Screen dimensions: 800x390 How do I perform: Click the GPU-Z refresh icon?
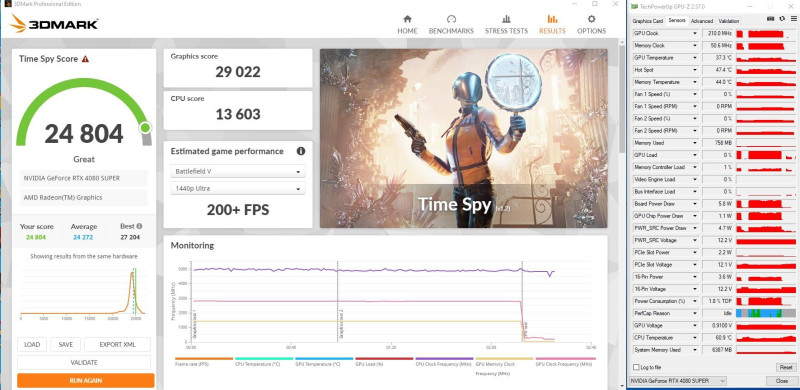click(x=782, y=19)
